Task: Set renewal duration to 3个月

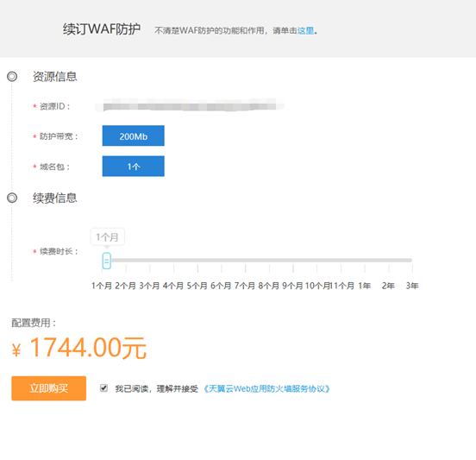Action: [149, 286]
